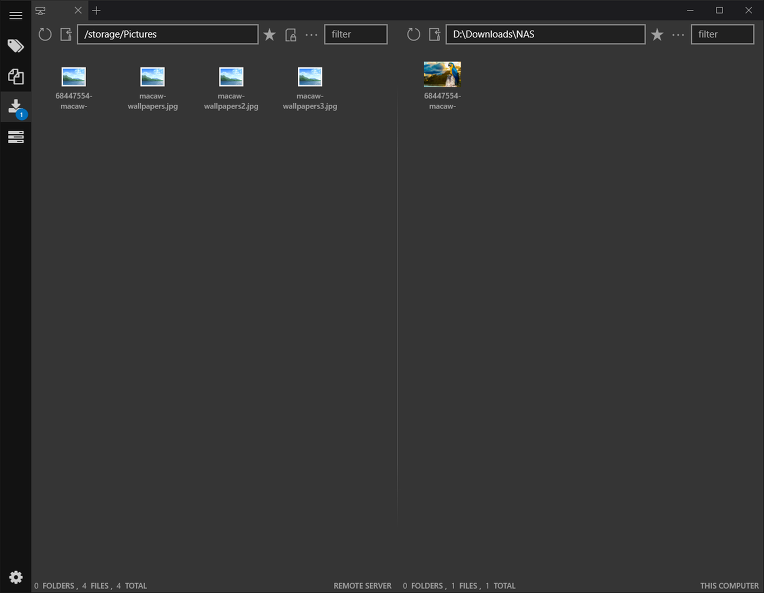Open the hamburger menu in the sidebar
764x593 pixels.
pyautogui.click(x=16, y=15)
